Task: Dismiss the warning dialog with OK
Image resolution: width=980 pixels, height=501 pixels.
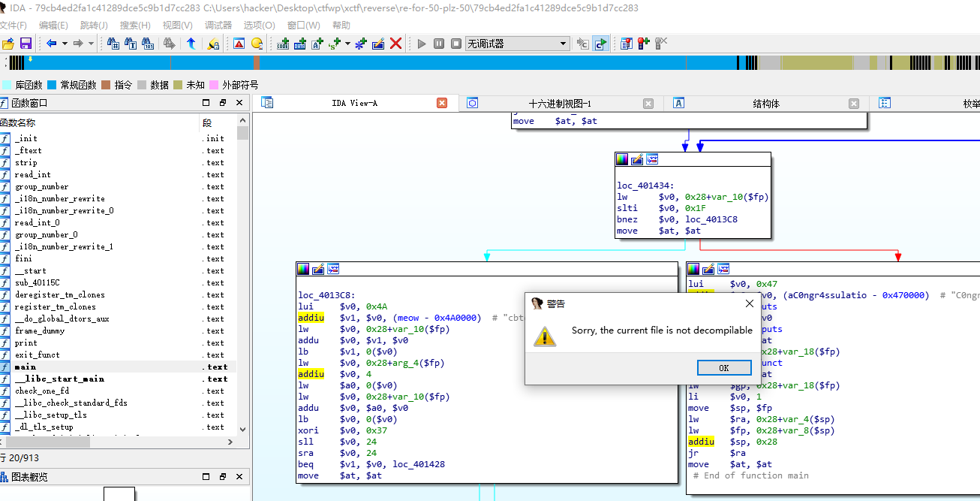Action: click(723, 368)
